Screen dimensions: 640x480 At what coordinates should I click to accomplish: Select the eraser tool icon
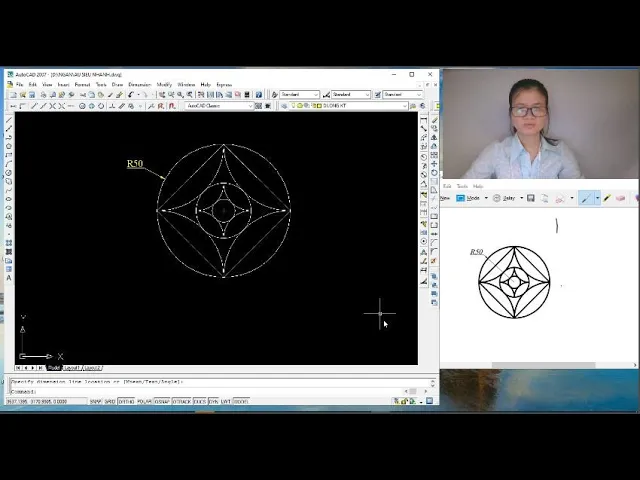[x=621, y=198]
